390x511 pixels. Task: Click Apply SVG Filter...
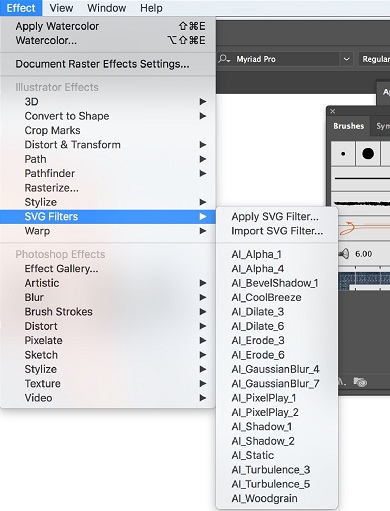coord(277,216)
